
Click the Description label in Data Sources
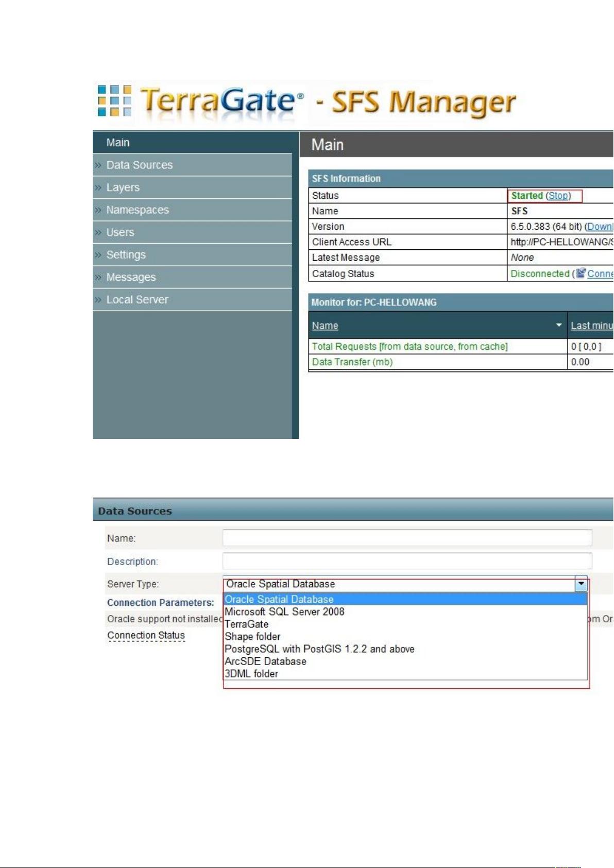(132, 561)
